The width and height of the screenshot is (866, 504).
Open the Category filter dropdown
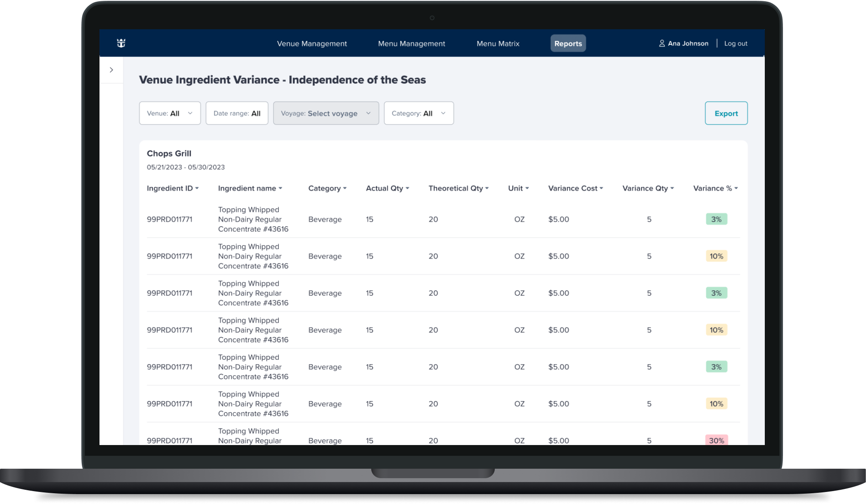[419, 113]
